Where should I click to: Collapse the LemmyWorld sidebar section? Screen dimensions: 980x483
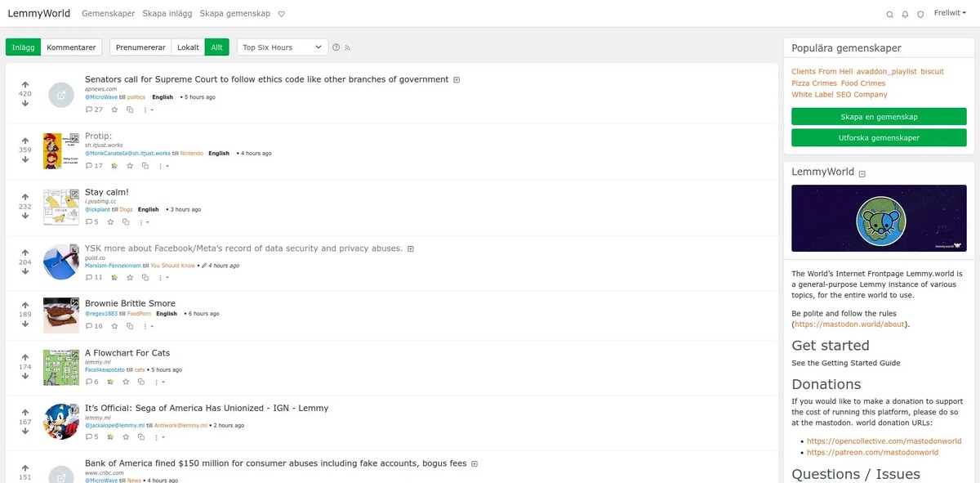(x=862, y=173)
